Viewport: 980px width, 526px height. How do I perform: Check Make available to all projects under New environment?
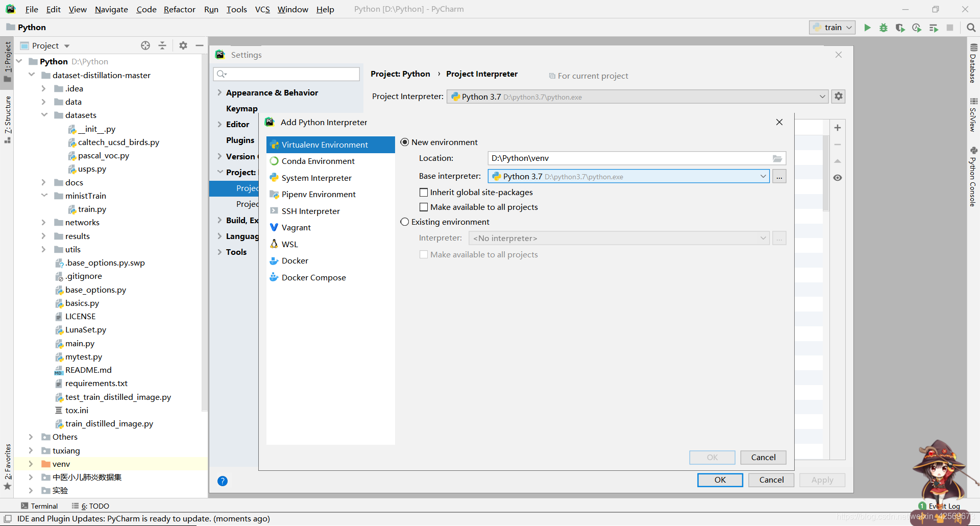[x=424, y=207]
